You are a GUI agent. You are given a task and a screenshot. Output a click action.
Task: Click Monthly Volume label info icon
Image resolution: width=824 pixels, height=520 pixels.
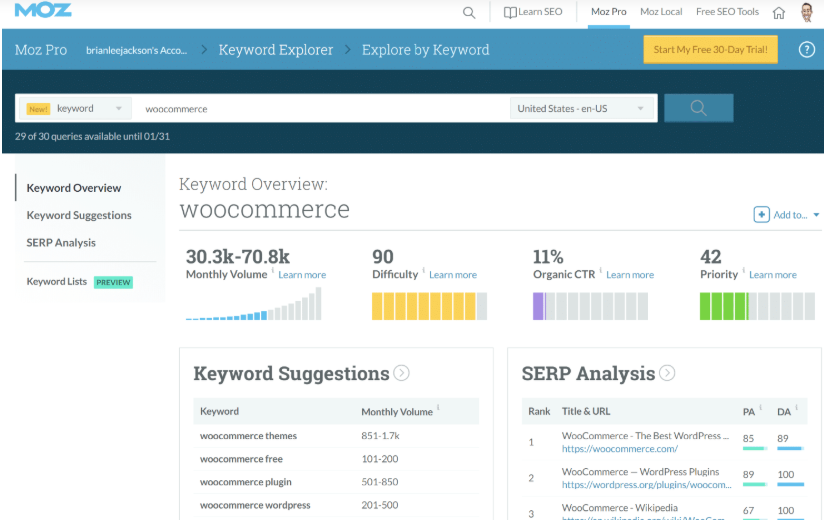tap(273, 271)
